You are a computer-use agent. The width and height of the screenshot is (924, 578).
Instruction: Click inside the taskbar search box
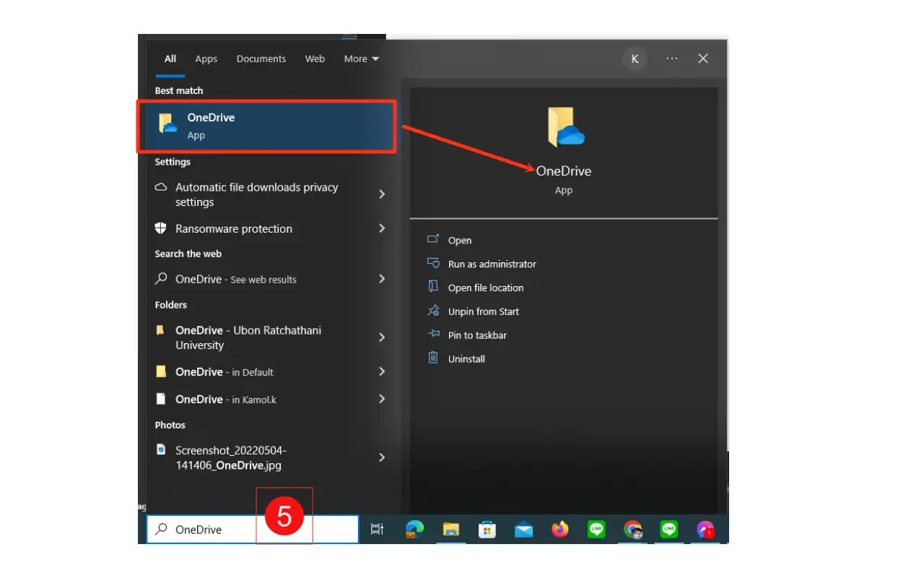pyautogui.click(x=252, y=530)
